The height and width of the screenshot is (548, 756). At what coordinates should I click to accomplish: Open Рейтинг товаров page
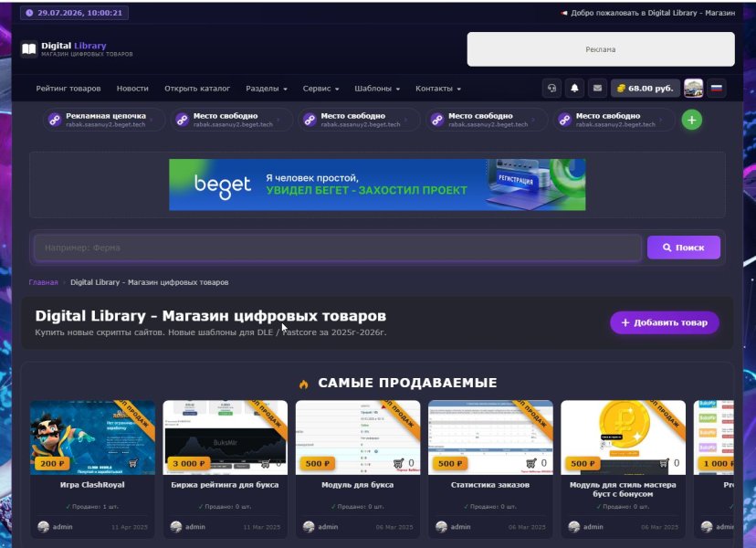(x=68, y=89)
